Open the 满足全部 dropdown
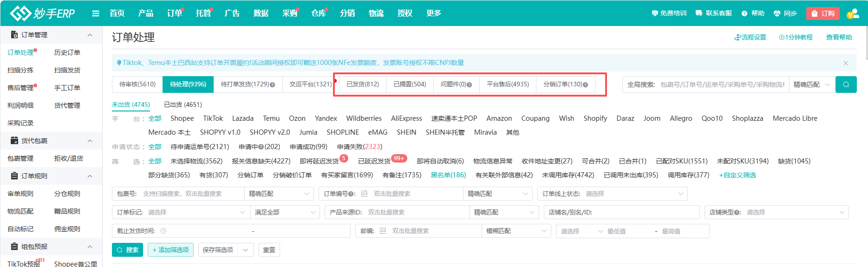 coord(285,212)
